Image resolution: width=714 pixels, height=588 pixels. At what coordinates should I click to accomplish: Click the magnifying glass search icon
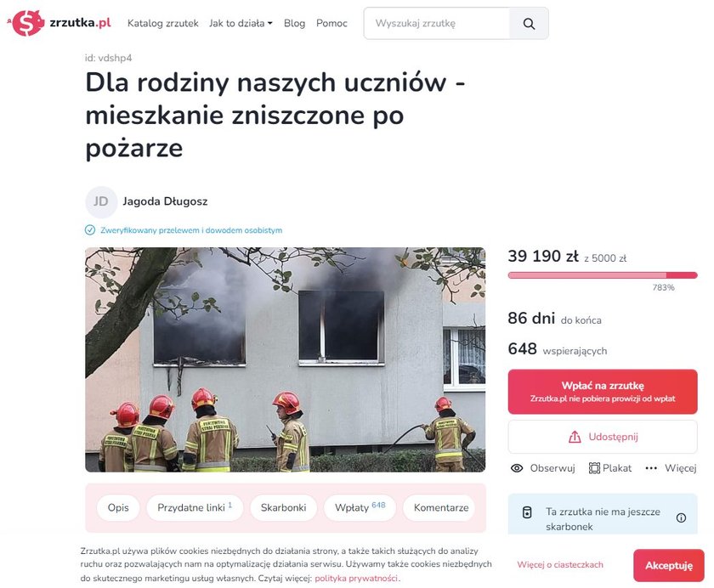[529, 24]
